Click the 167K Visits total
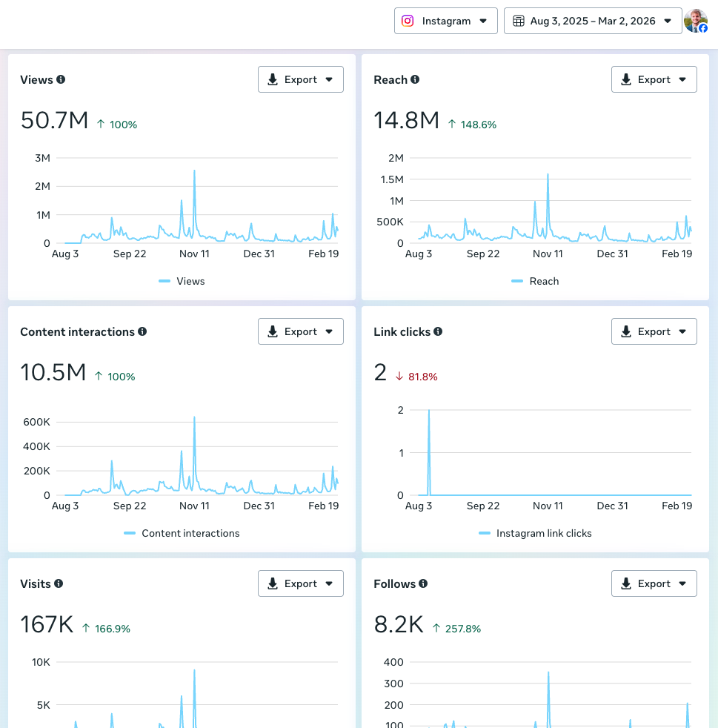 point(47,624)
